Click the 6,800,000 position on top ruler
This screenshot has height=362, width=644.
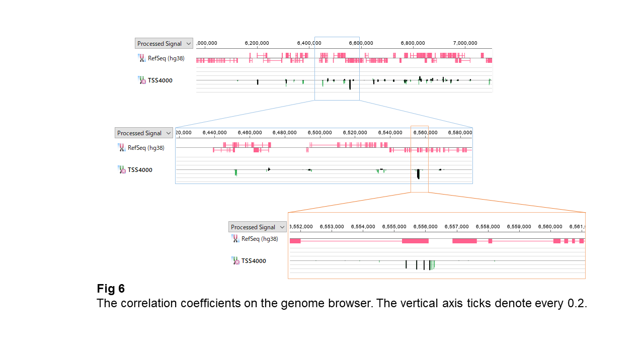pos(413,43)
